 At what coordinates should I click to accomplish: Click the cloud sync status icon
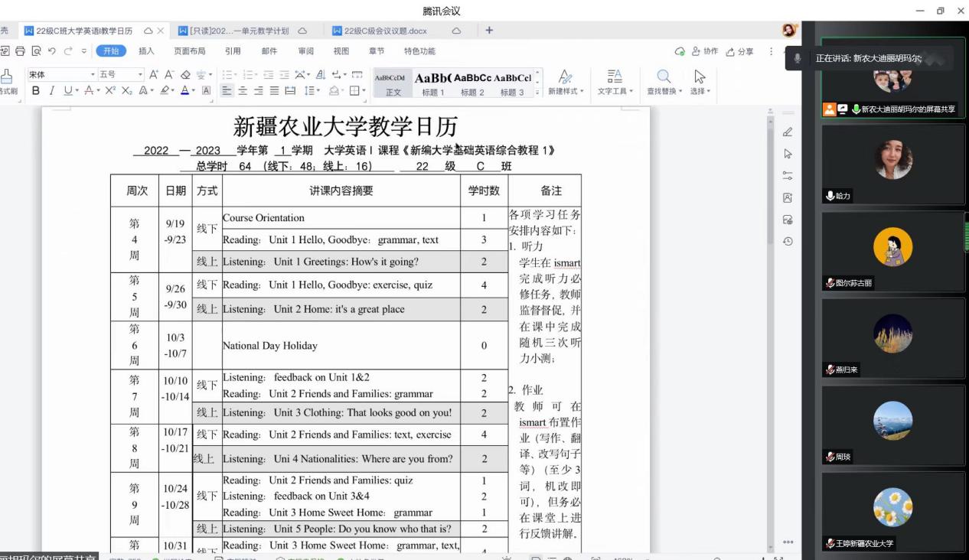(x=680, y=51)
